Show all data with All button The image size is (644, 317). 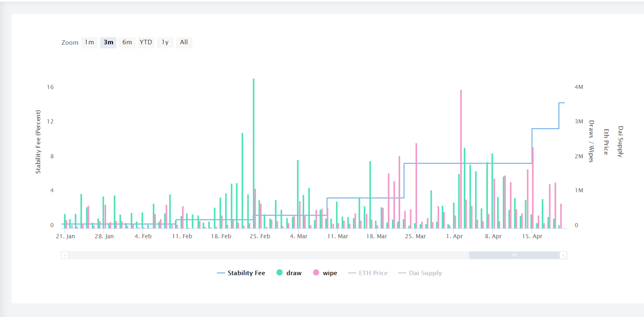(184, 42)
